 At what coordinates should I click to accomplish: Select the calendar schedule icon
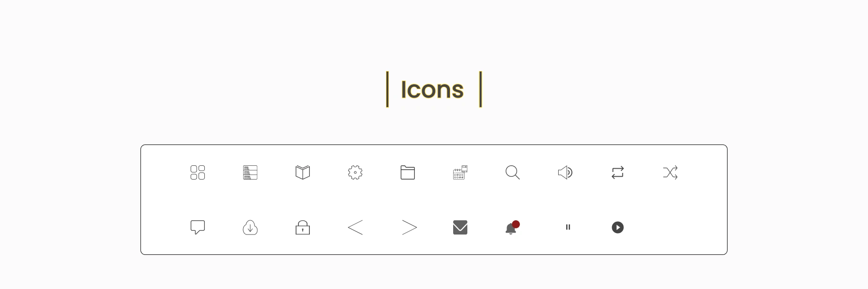pyautogui.click(x=460, y=172)
